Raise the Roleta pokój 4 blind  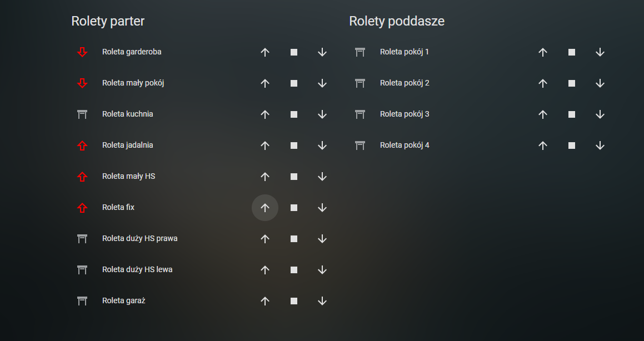point(543,146)
